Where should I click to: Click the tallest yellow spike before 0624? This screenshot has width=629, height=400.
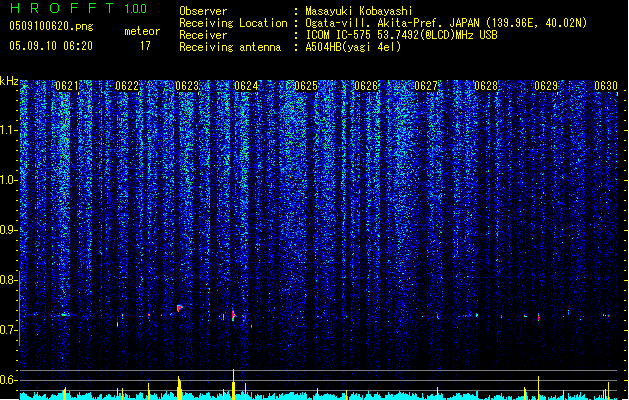click(233, 384)
